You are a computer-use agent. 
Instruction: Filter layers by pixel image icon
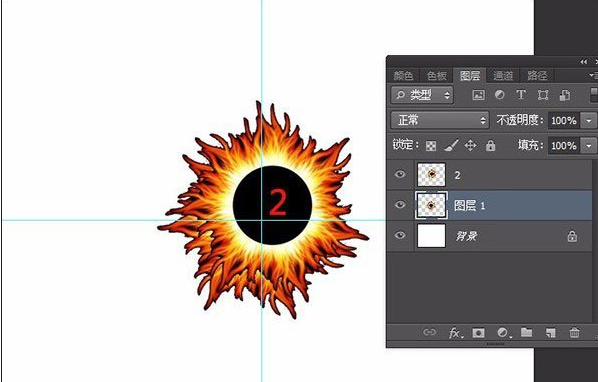point(478,95)
